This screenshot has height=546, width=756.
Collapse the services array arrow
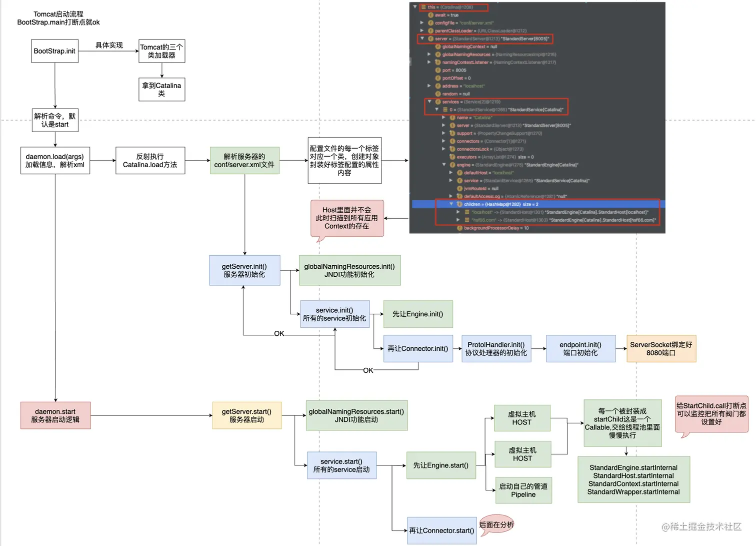(x=429, y=102)
